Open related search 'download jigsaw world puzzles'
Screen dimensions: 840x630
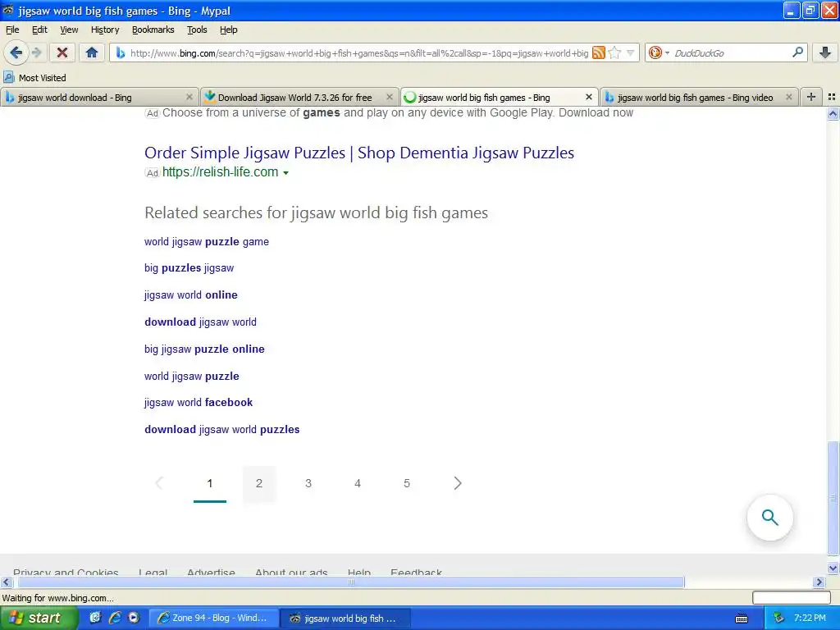(x=221, y=430)
